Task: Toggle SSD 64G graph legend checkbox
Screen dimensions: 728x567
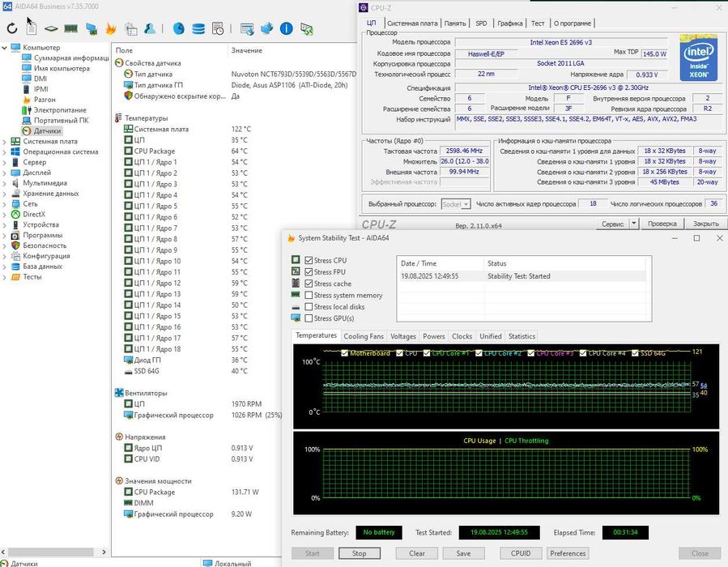Action: pos(635,353)
